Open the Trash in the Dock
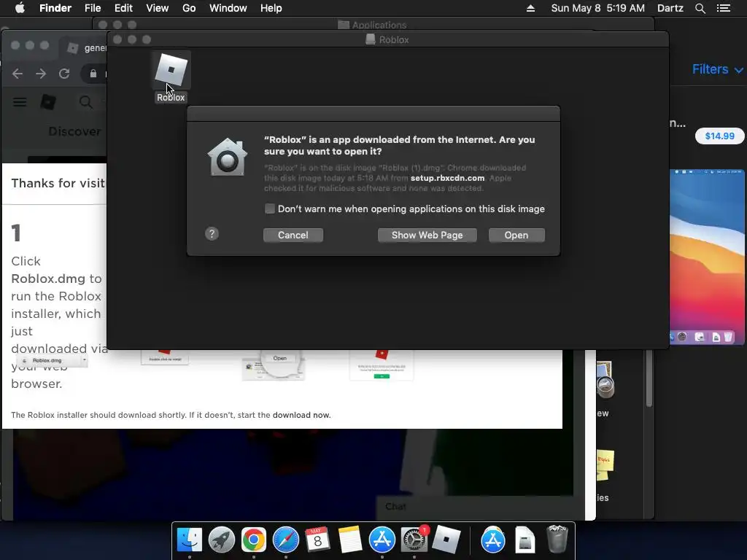The height and width of the screenshot is (560, 747). [557, 539]
